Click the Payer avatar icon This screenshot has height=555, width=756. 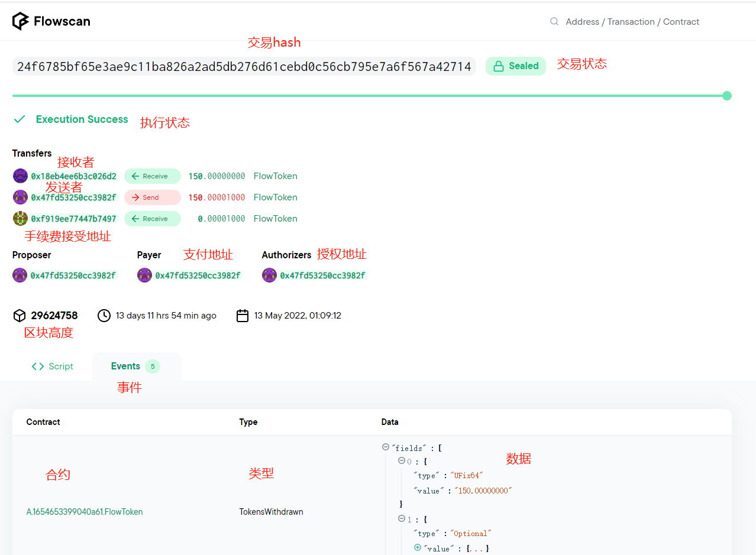coord(144,275)
